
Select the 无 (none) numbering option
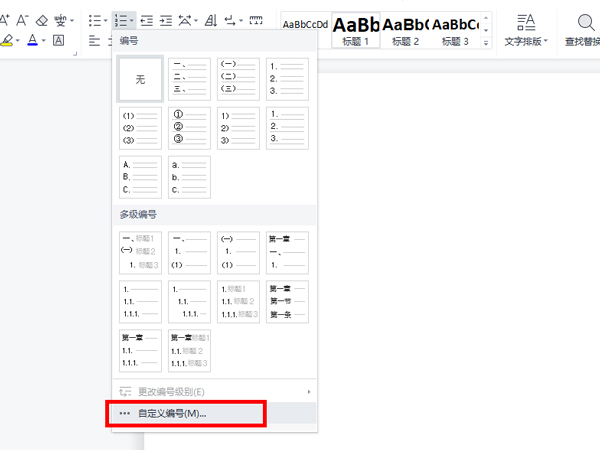tap(140, 79)
